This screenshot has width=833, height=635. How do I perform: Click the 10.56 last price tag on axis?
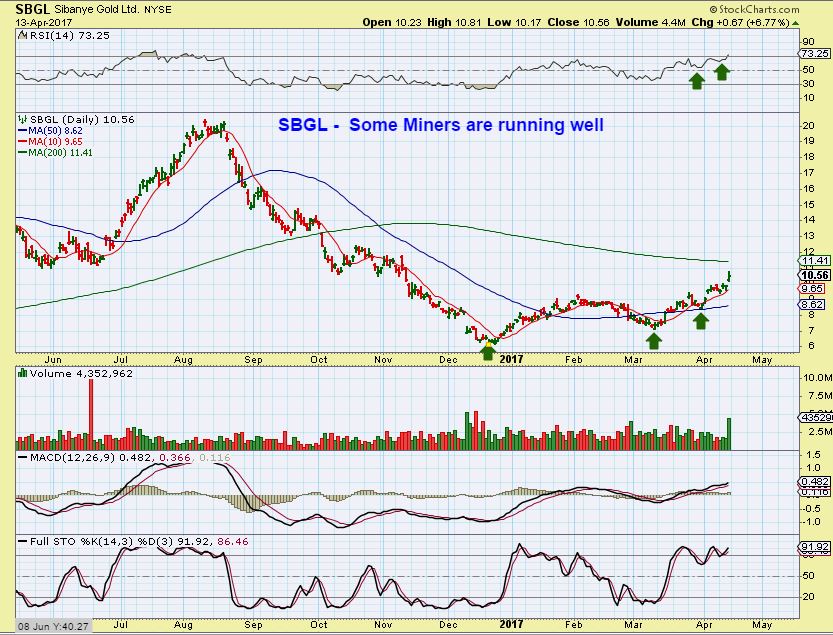coord(814,275)
